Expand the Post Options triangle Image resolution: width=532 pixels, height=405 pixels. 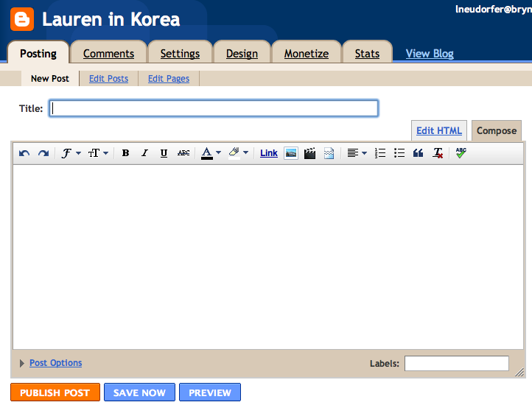21,363
